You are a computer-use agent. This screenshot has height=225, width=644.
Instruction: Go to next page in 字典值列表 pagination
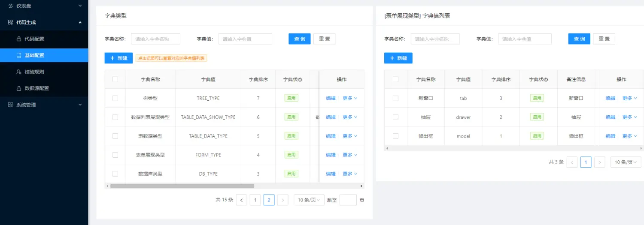click(600, 162)
